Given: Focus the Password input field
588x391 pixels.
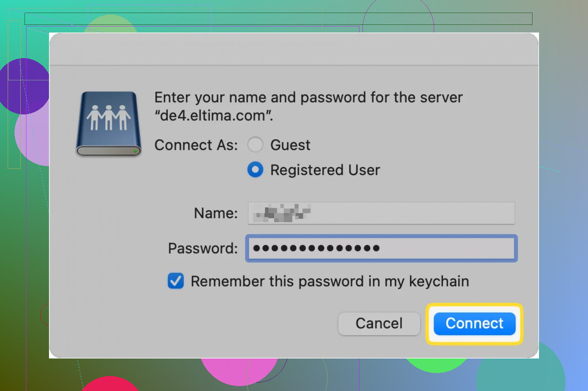Looking at the screenshot, I should [381, 248].
